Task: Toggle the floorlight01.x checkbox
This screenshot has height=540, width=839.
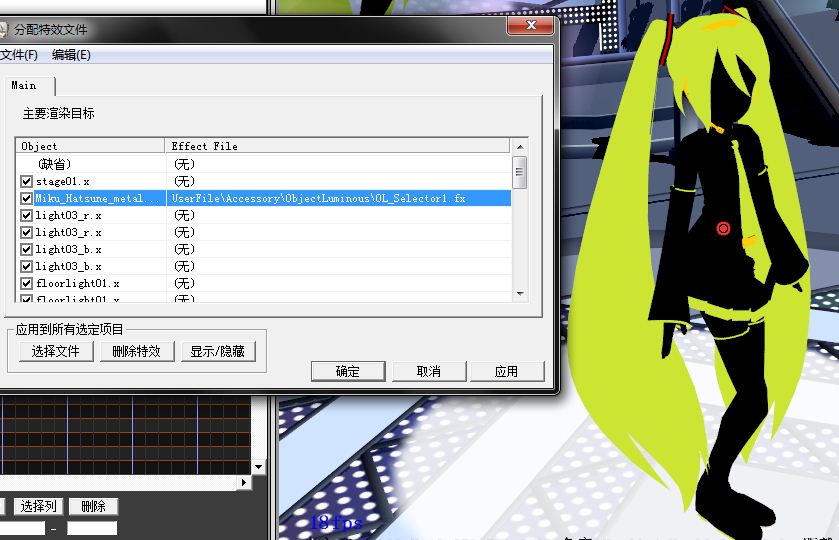Action: tap(26, 284)
